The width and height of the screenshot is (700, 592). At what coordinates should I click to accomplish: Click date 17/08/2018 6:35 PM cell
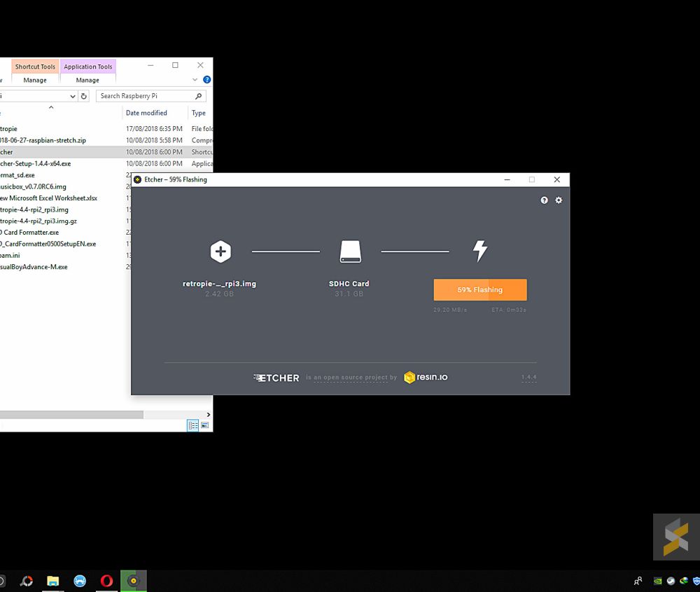[154, 129]
